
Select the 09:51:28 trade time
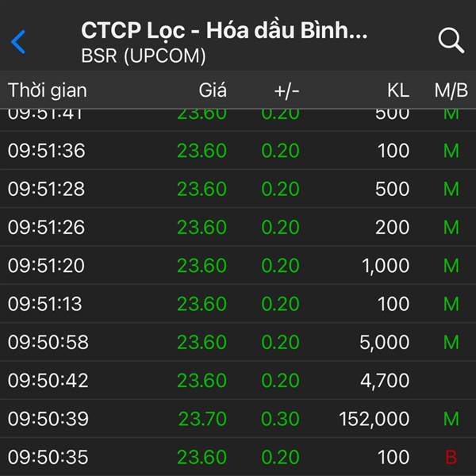point(47,189)
